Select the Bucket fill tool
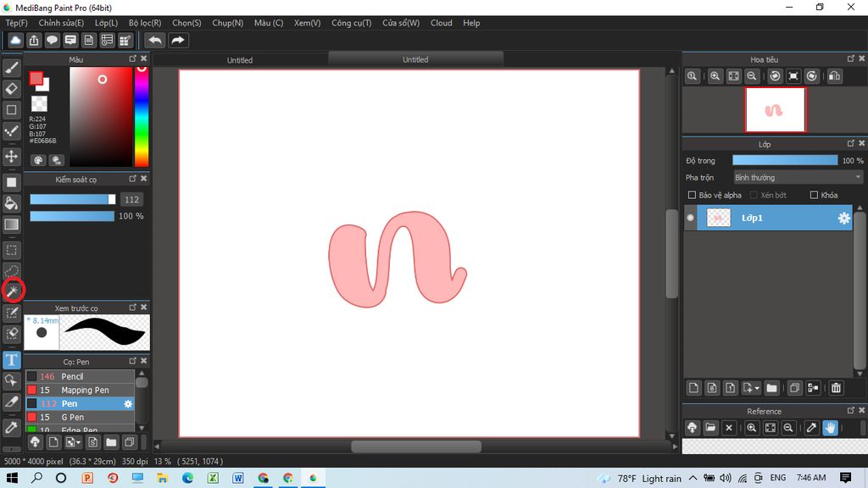 [12, 203]
